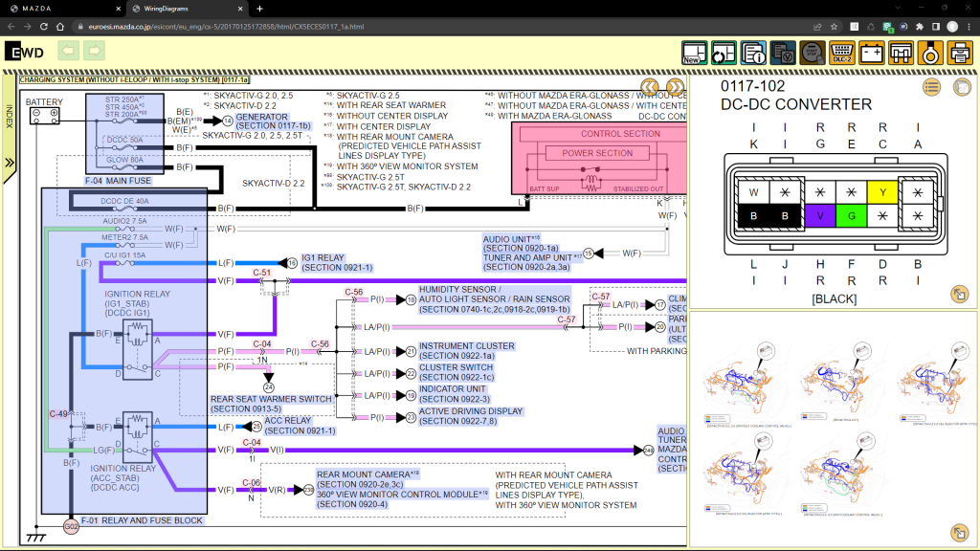
Task: Print the current wiring diagram
Action: 959,52
